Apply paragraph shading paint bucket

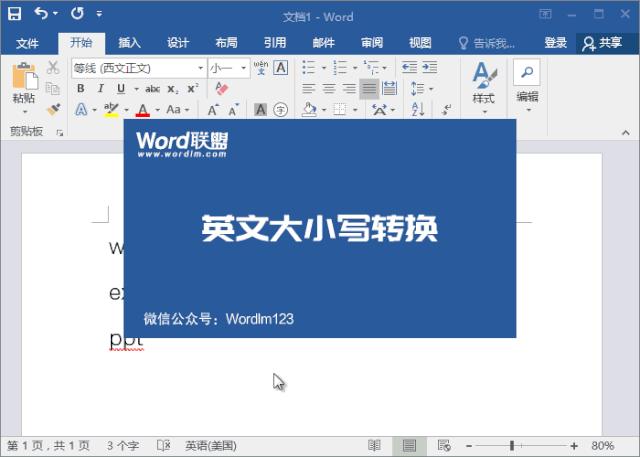(x=309, y=109)
